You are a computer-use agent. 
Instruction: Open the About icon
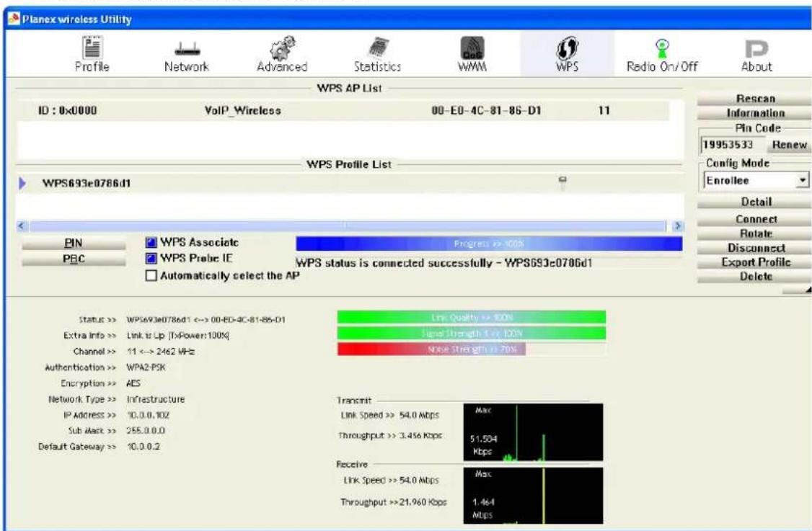pos(756,49)
